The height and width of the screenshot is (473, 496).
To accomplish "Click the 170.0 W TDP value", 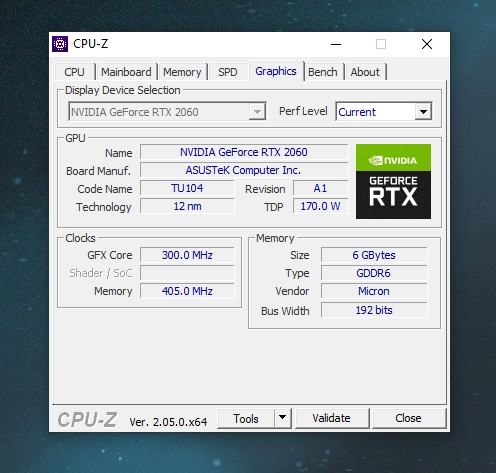I will point(320,206).
